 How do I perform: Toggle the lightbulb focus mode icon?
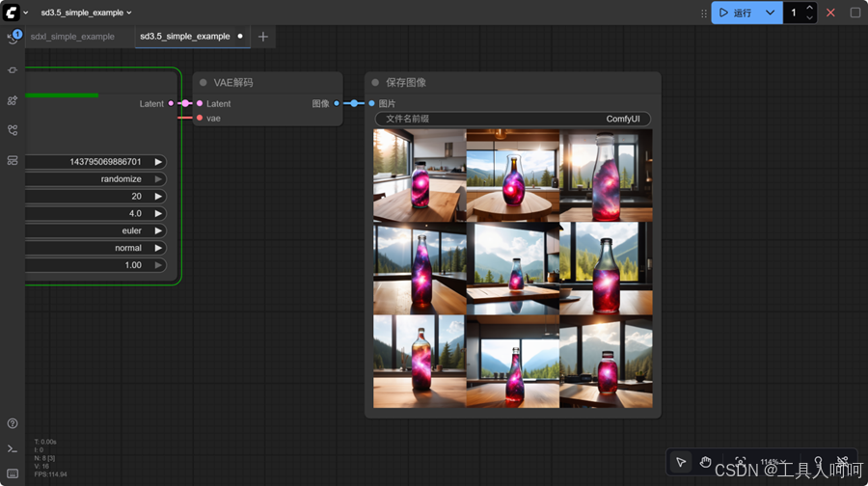coord(818,461)
